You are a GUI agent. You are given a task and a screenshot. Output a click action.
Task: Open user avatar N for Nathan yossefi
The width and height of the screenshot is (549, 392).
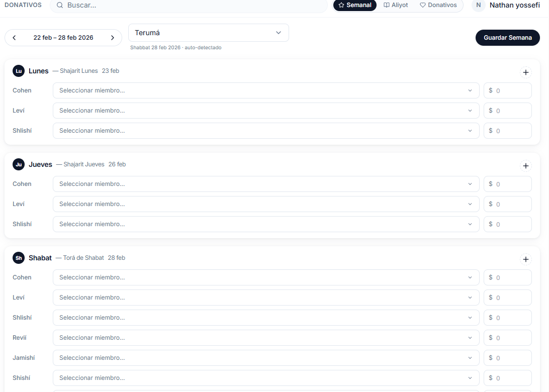(478, 5)
